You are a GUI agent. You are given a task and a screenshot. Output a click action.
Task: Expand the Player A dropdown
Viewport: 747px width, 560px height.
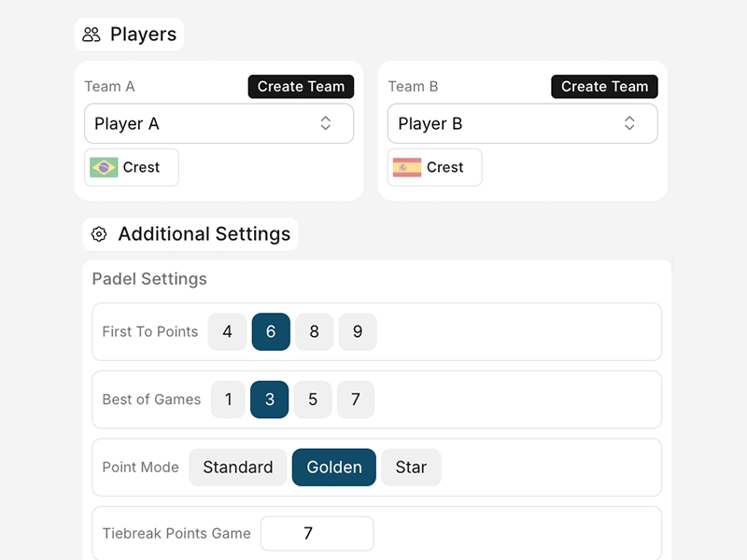(x=219, y=123)
